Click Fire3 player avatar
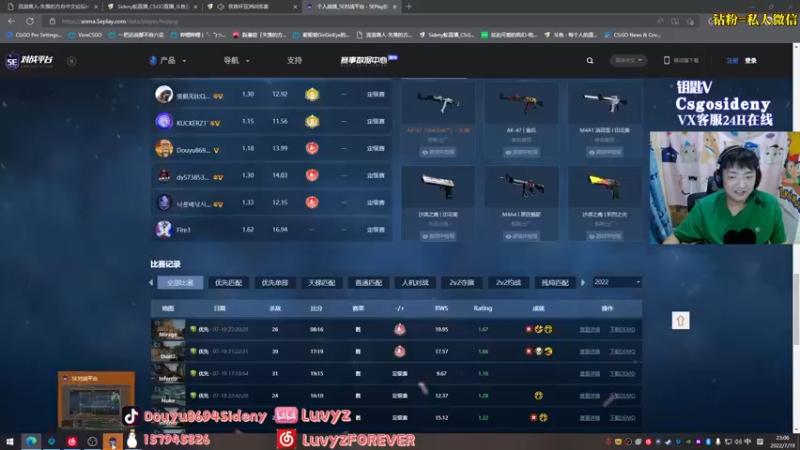800x450 pixels. point(164,230)
